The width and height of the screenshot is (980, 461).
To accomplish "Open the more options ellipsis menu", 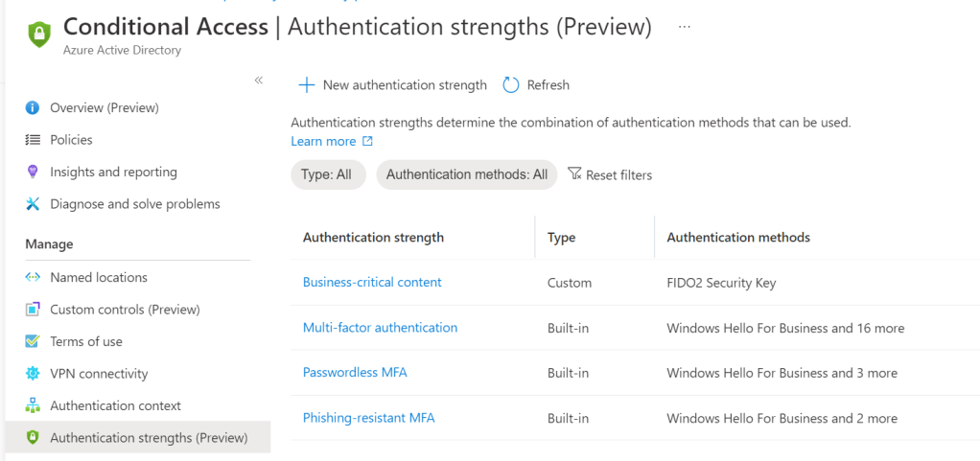I will [x=684, y=28].
